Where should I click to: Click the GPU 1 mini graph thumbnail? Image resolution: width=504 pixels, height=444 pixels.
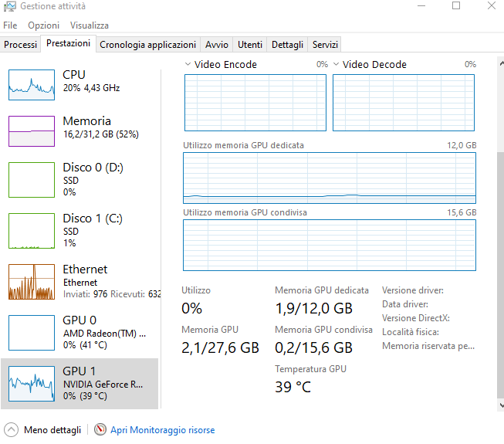click(32, 384)
